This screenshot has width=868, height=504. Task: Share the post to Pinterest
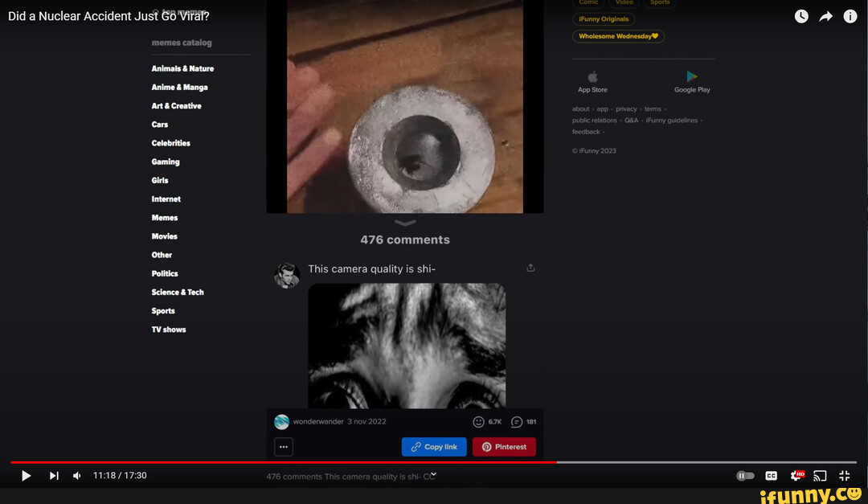pyautogui.click(x=504, y=447)
